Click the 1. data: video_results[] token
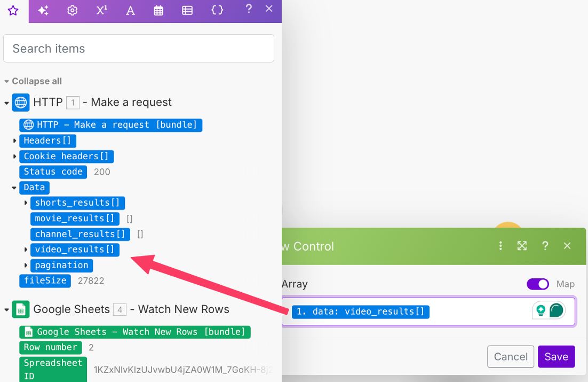588x382 pixels. click(360, 312)
